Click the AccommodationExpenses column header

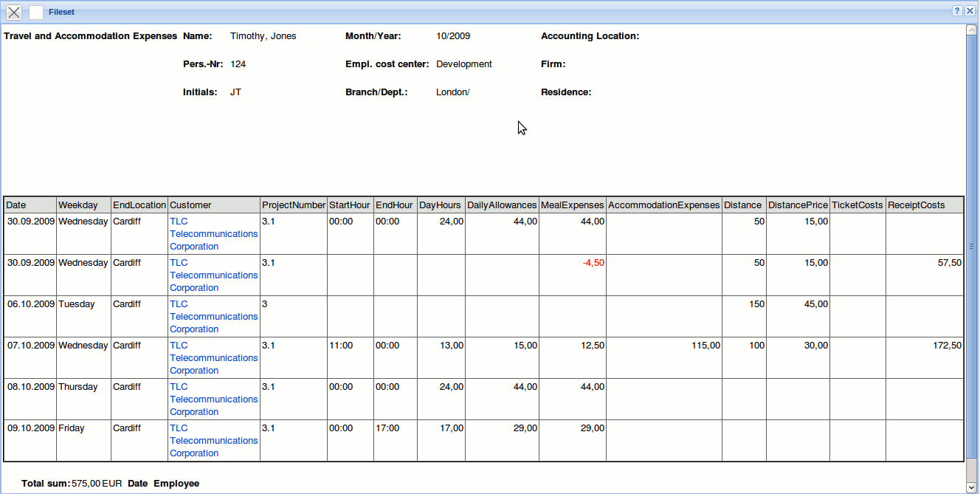tap(663, 205)
